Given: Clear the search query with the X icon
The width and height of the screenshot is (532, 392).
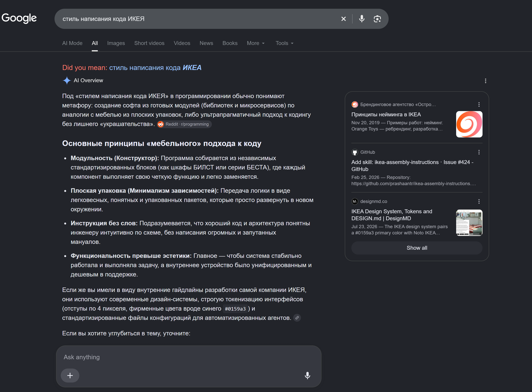Looking at the screenshot, I should click(343, 19).
